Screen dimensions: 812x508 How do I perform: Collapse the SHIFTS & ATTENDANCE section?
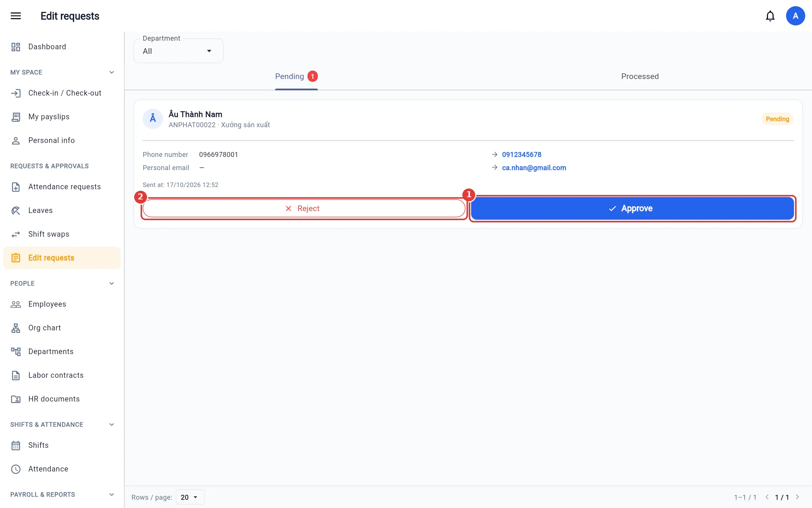112,424
